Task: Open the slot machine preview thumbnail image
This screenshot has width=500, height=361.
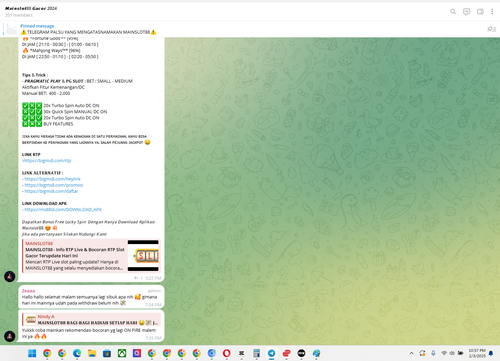Action: [143, 256]
